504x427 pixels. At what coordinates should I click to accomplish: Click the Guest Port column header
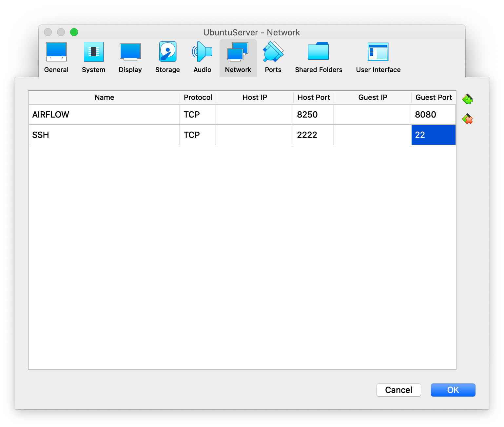pos(434,98)
